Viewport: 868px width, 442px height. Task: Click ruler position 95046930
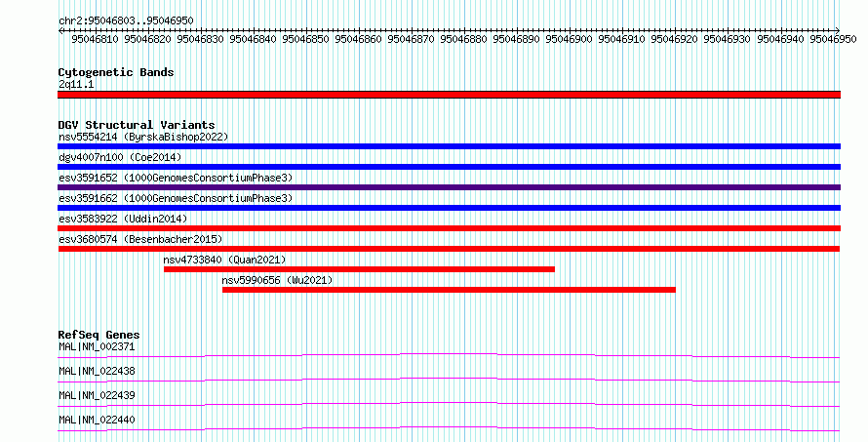click(727, 39)
